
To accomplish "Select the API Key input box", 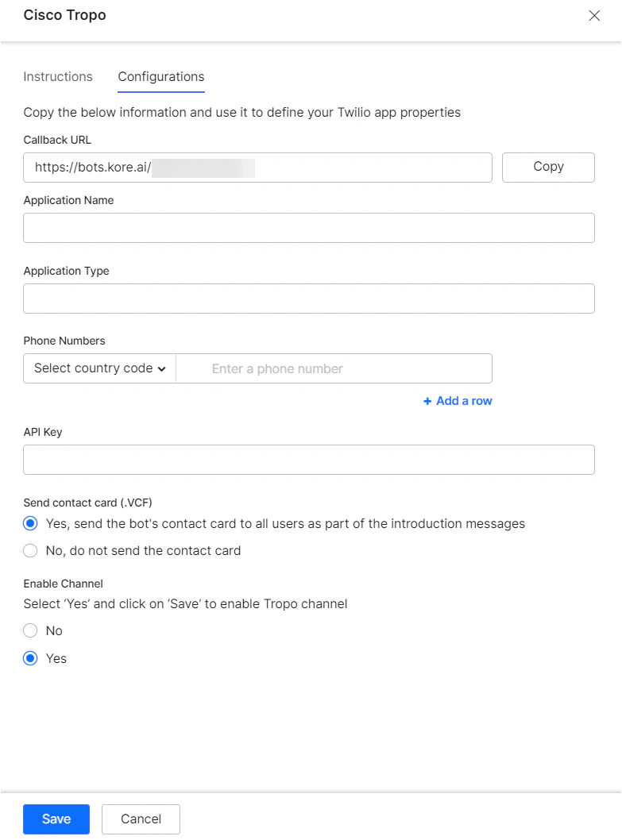I will coord(309,460).
